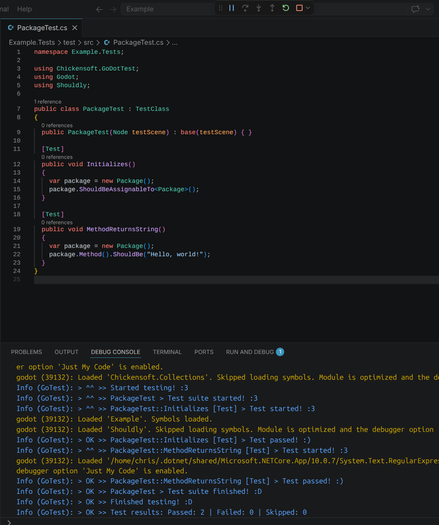Expand the chat dropdown arrow in the title bar
Viewport: 439px width, 525px height.
click(428, 9)
